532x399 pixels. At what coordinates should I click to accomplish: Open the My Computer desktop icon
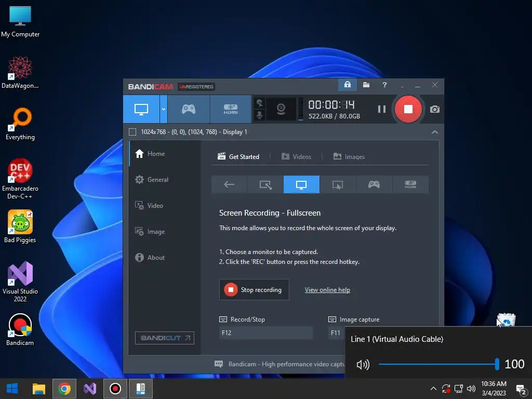tap(20, 22)
